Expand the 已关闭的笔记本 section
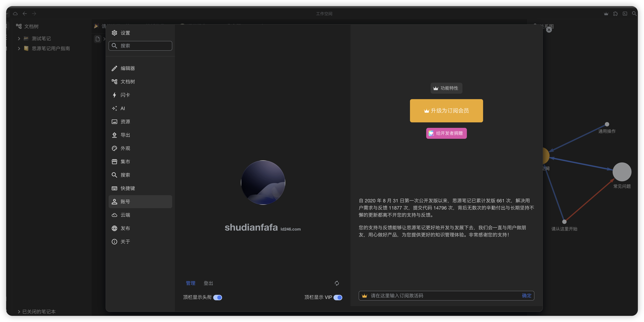The height and width of the screenshot is (322, 644). (x=19, y=312)
